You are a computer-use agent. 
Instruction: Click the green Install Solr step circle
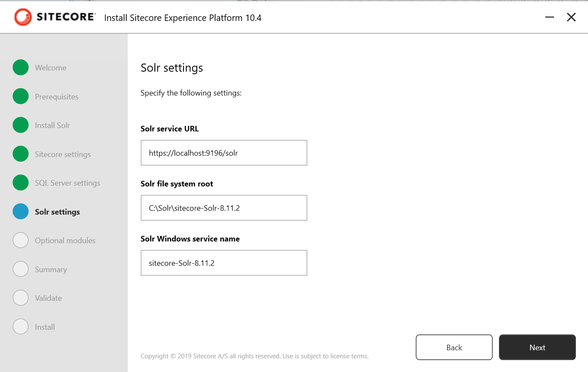(x=20, y=125)
